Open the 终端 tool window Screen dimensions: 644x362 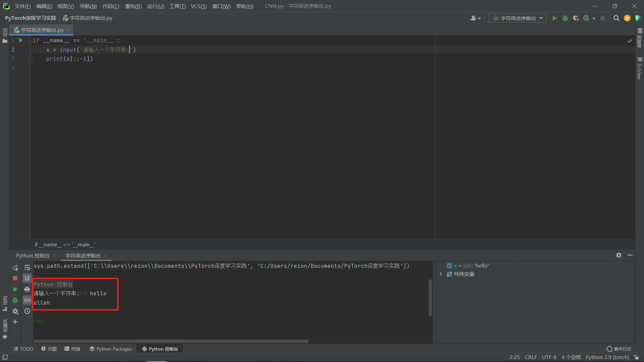tap(72, 349)
